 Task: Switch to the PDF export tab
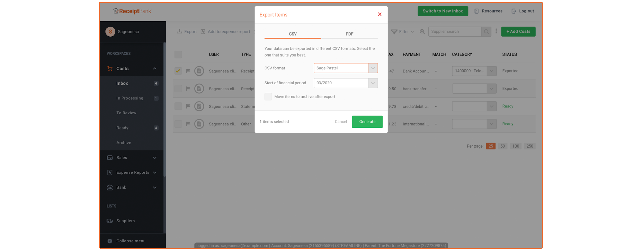coord(349,34)
